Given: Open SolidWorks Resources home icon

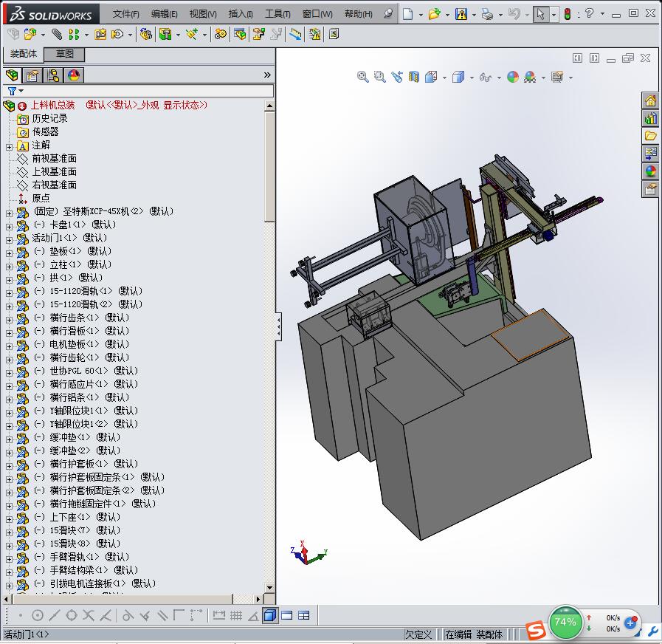Looking at the screenshot, I should [650, 101].
